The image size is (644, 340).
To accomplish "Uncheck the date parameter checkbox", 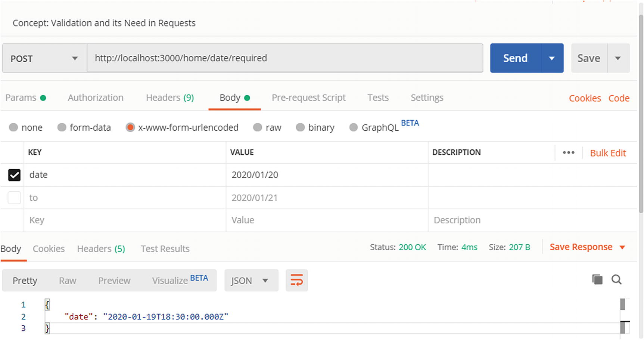I will (x=14, y=175).
